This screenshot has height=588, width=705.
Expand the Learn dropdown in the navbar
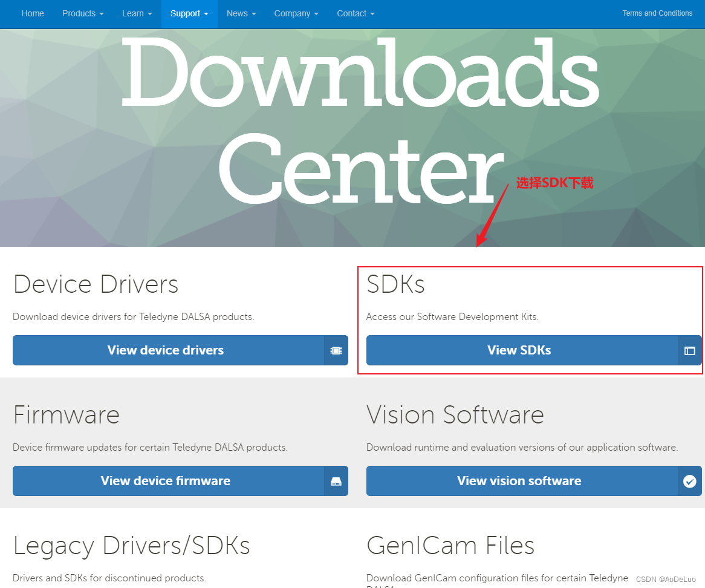tap(137, 13)
